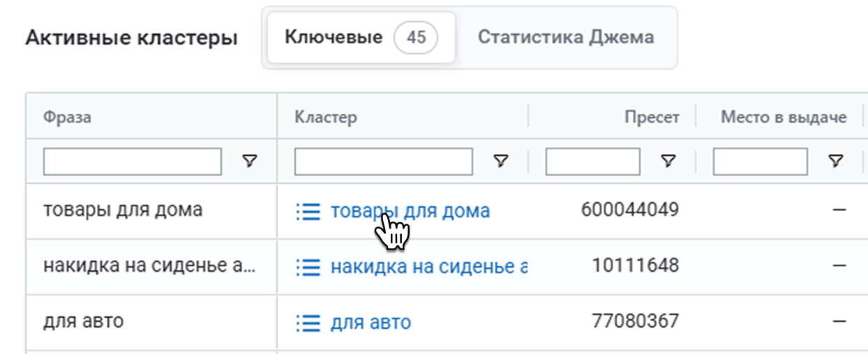The width and height of the screenshot is (868, 354).
Task: Click list icon beside для авто cluster
Action: [308, 323]
